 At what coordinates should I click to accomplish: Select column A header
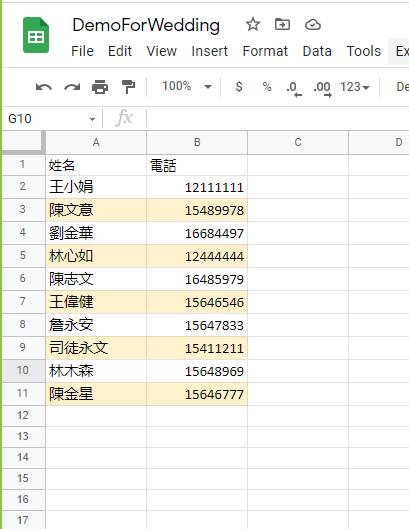(96, 142)
